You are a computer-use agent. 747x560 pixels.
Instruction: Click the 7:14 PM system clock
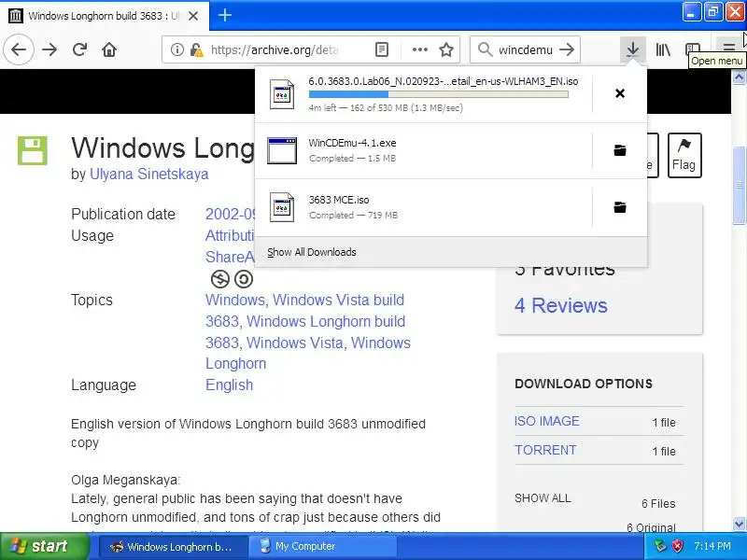[x=712, y=546]
